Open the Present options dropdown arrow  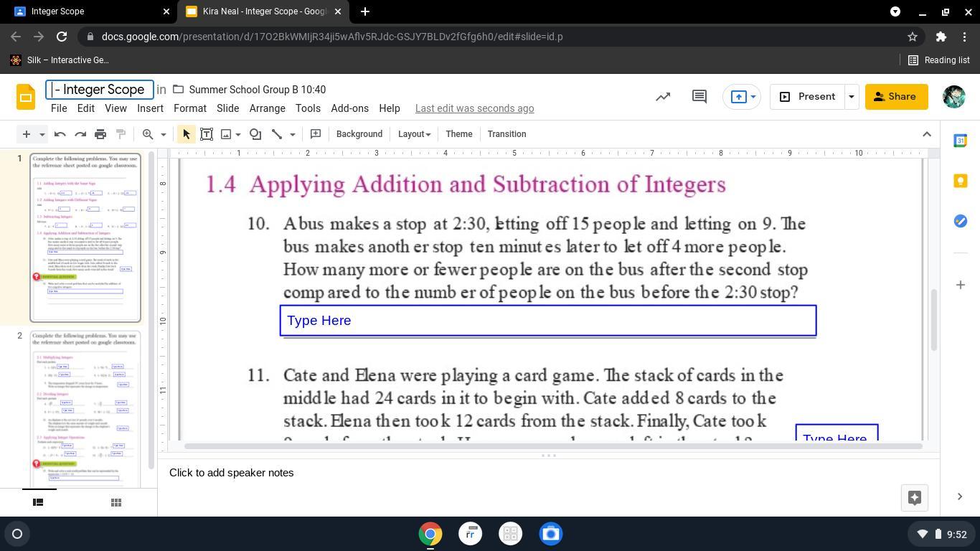851,97
